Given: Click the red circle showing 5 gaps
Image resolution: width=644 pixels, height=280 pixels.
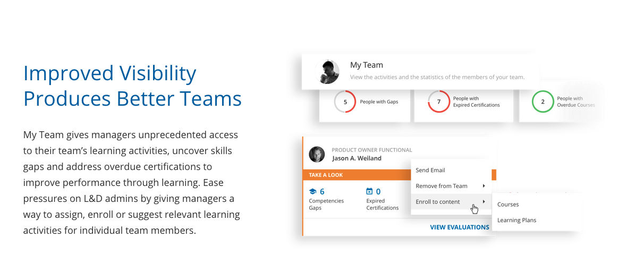Looking at the screenshot, I should tap(345, 101).
